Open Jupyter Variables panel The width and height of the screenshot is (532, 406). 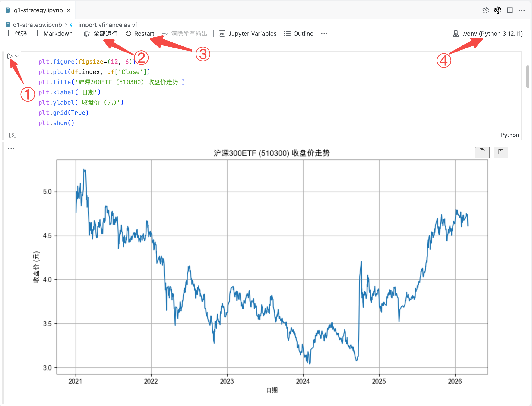click(248, 34)
